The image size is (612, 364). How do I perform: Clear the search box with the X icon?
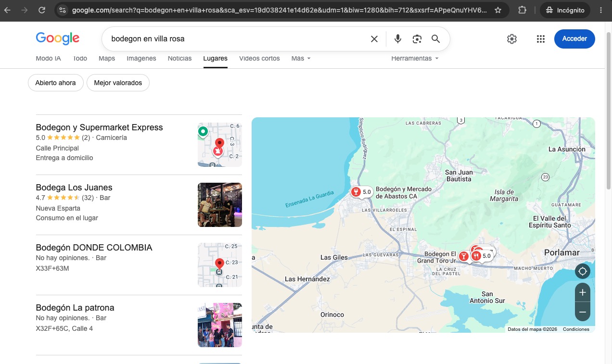(x=374, y=39)
